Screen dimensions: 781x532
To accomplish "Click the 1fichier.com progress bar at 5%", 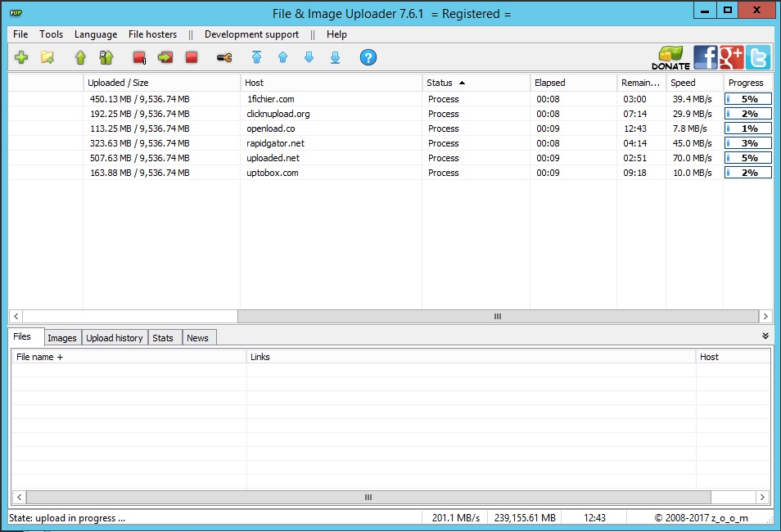I will click(748, 99).
